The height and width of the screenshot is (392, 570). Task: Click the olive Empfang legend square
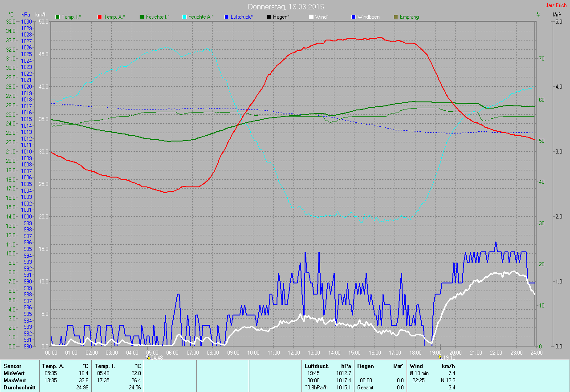[x=395, y=17]
